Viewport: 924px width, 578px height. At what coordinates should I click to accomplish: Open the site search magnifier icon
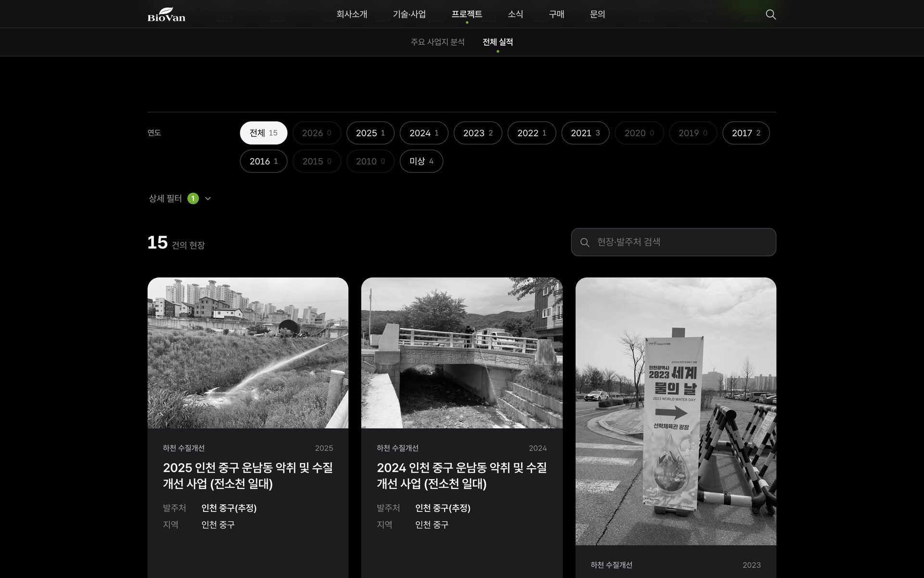[770, 14]
